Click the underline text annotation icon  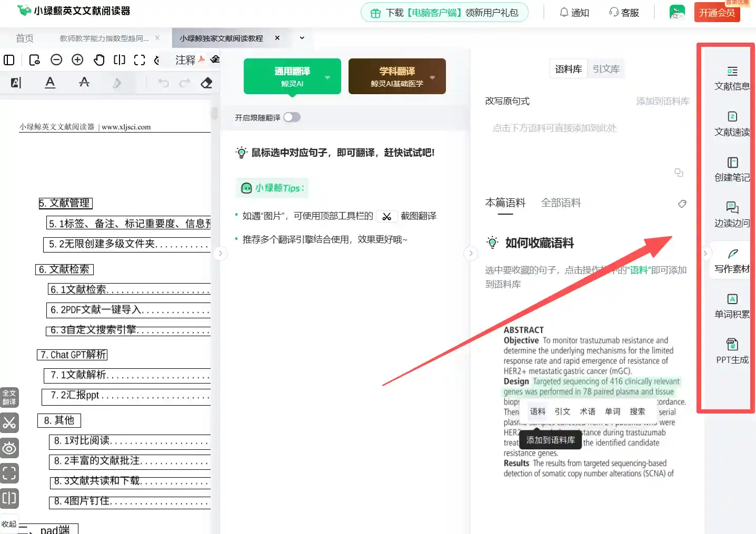50,83
